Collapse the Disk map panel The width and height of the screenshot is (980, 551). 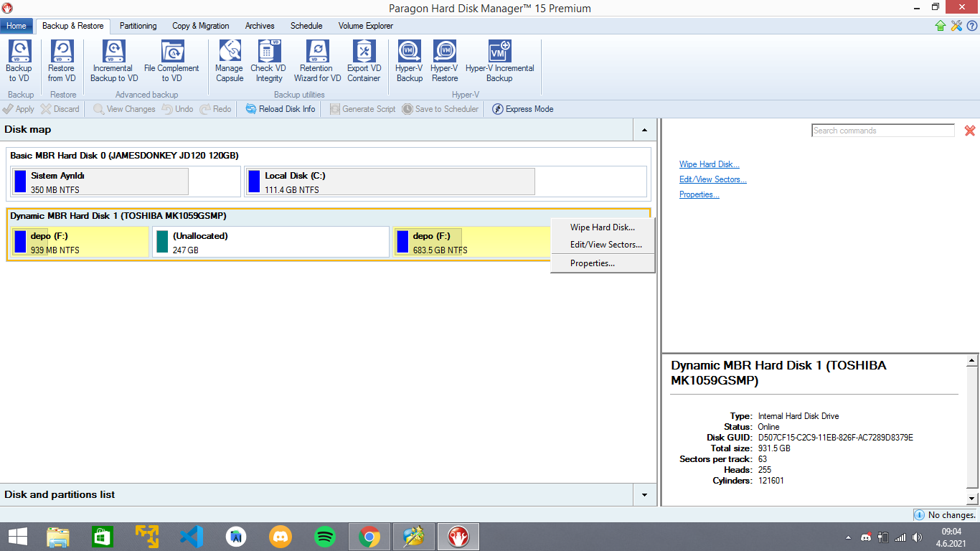click(644, 130)
